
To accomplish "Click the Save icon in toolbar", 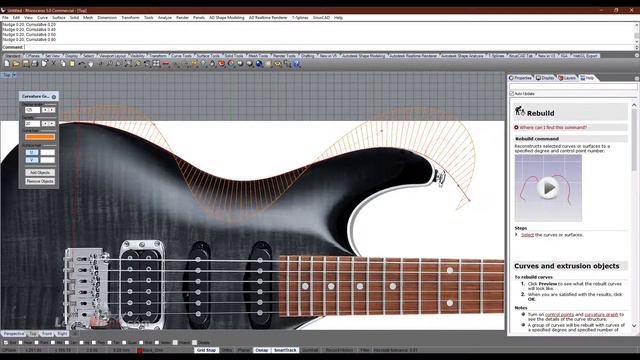I will pos(25,64).
